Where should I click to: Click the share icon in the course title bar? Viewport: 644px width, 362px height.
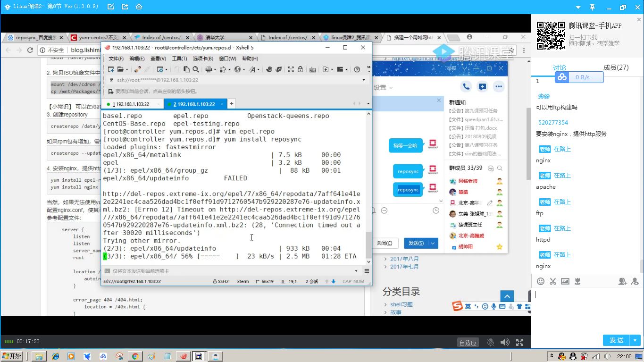click(x=125, y=7)
